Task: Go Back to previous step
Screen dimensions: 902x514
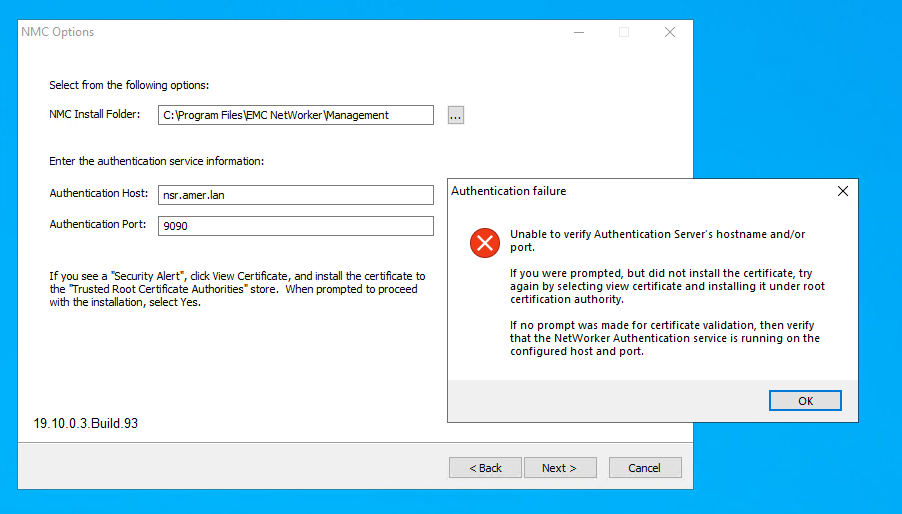Action: click(485, 468)
